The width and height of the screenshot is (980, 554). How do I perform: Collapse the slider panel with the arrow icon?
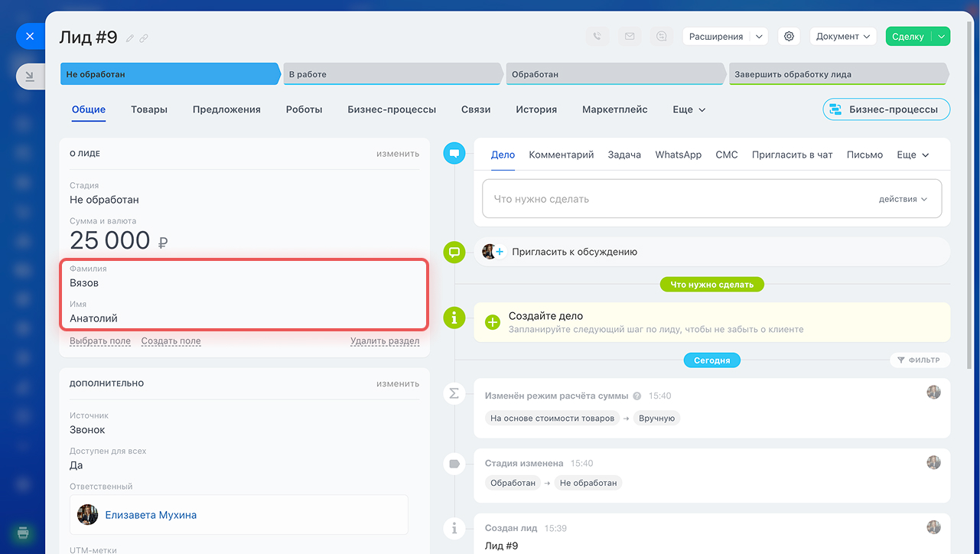(30, 77)
